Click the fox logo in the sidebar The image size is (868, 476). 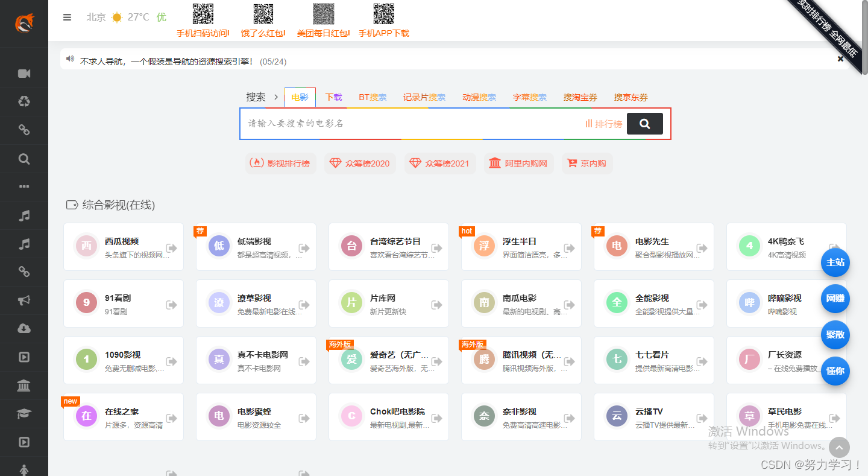click(x=24, y=24)
